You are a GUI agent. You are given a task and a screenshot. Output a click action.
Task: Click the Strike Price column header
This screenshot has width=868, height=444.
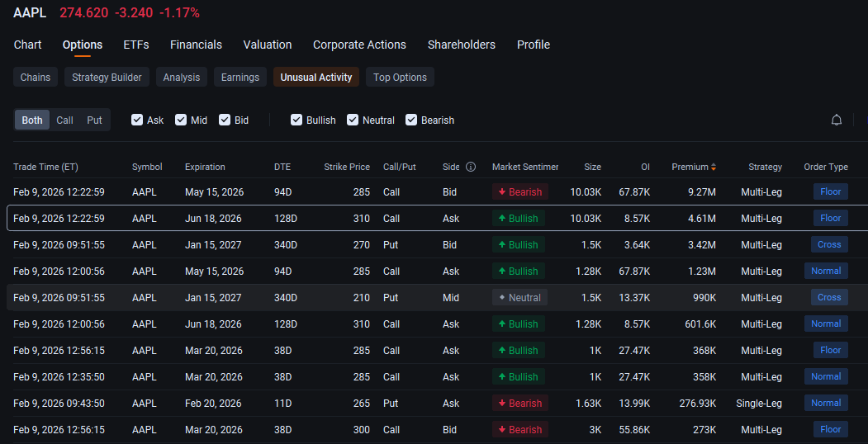pos(347,167)
